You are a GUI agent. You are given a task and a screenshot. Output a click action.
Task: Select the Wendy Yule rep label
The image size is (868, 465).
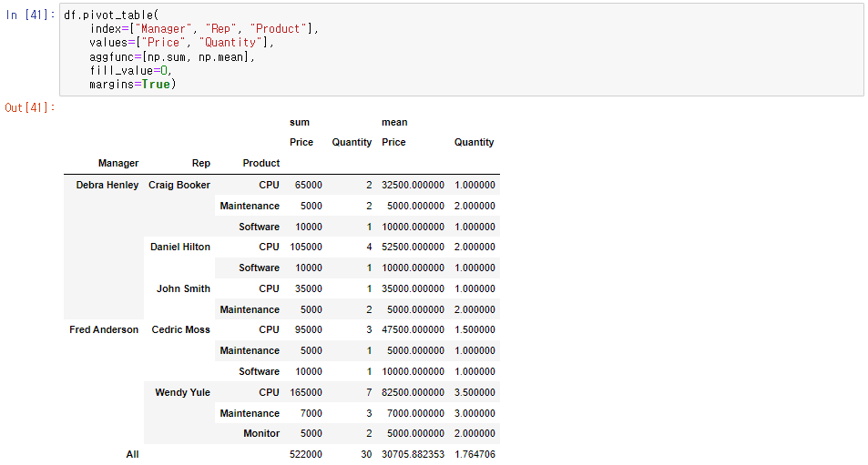click(x=183, y=392)
